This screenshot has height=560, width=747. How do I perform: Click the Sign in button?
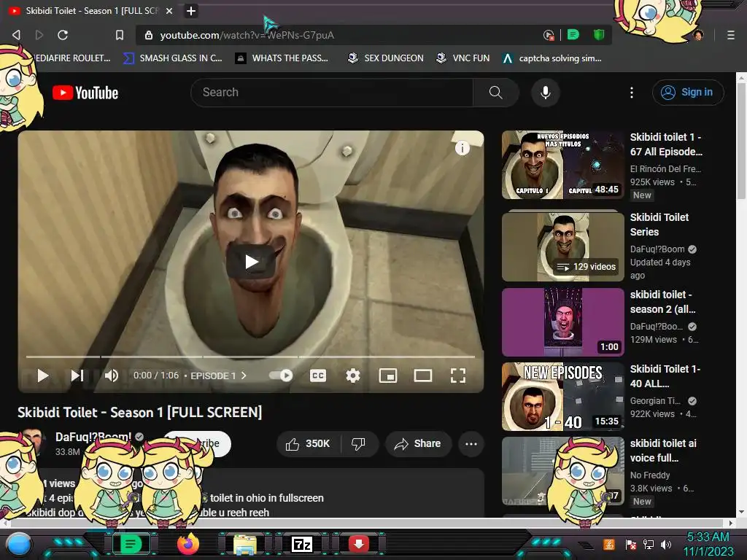(x=688, y=93)
